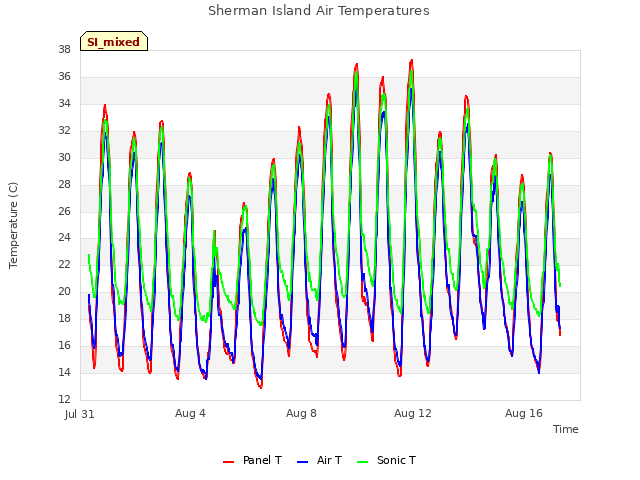Click the Temperature (C) axis label
640x480 pixels.
(x=13, y=225)
